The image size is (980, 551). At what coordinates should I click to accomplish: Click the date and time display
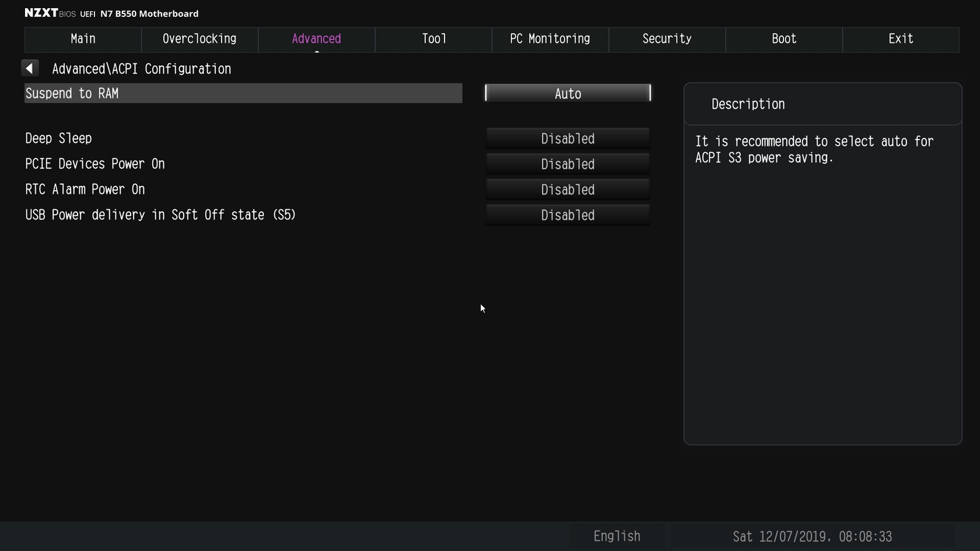click(812, 536)
